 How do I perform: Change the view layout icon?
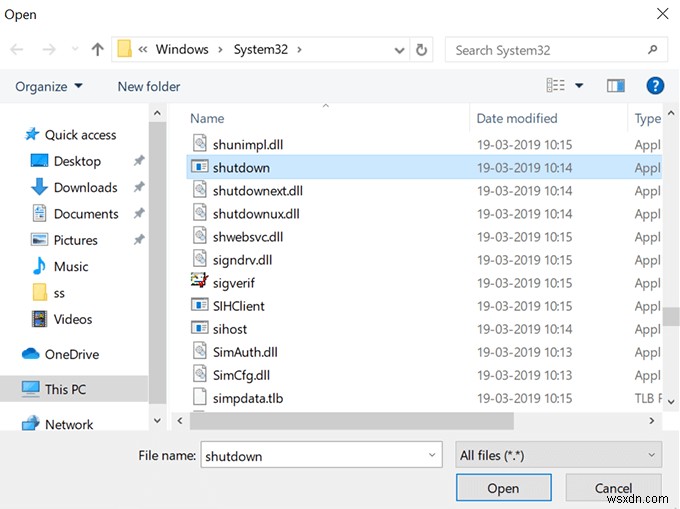[556, 85]
